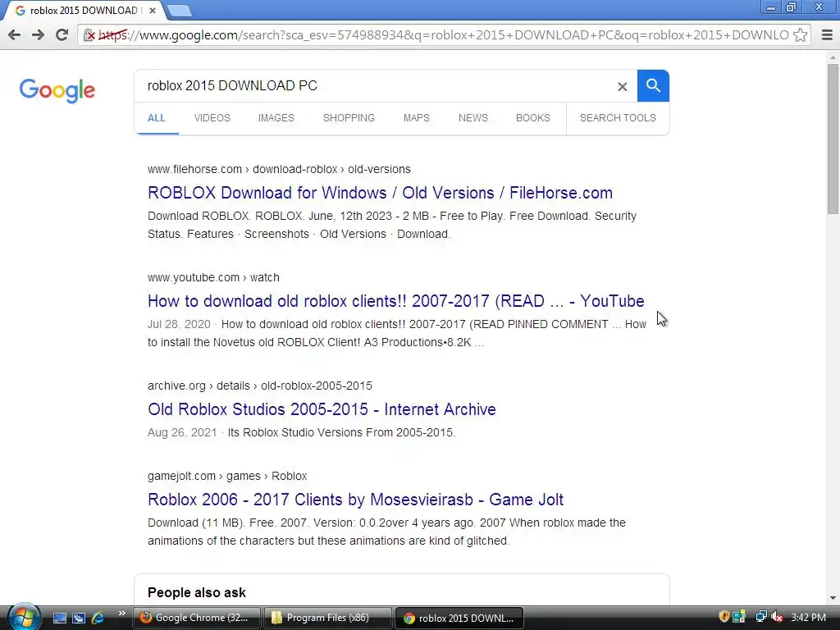The image size is (840, 630).
Task: Click the 'Aug 26, 2021' snippet date
Action: 182,432
